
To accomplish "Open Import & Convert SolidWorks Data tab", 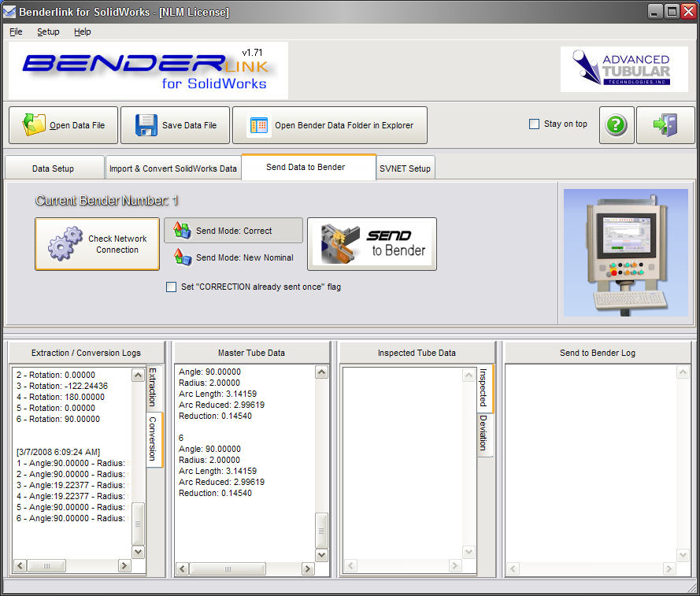I will (173, 168).
